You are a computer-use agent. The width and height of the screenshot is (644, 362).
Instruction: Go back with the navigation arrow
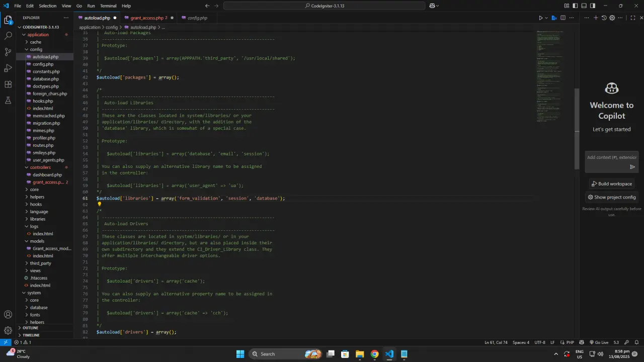tap(207, 6)
